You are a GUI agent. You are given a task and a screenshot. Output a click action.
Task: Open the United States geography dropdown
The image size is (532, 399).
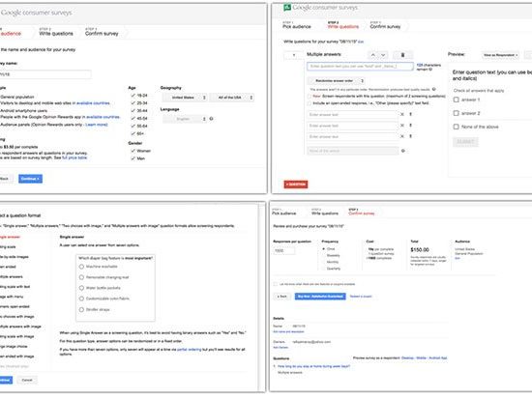185,98
